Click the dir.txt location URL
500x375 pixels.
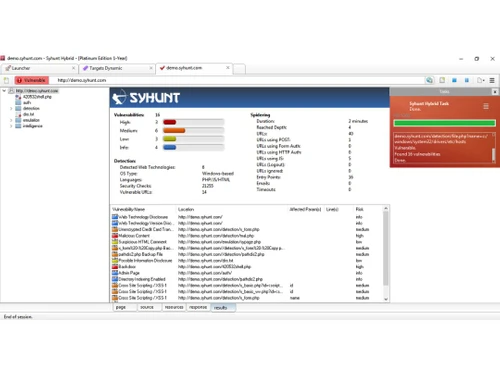(206, 261)
